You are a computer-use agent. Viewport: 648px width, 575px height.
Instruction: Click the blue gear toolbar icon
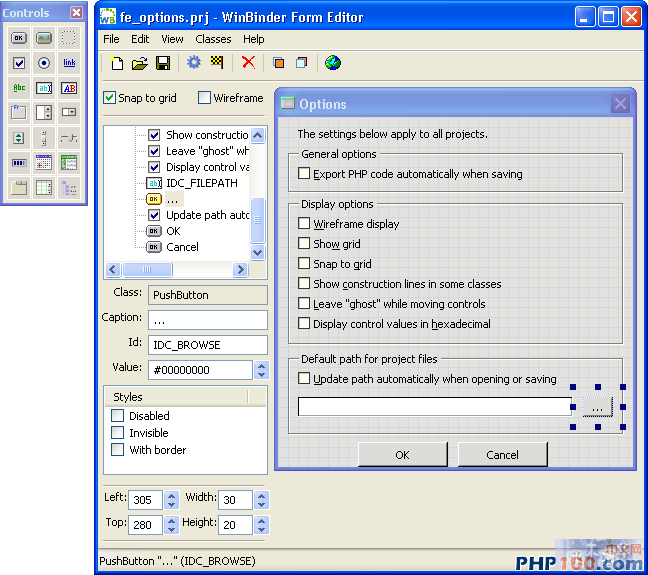193,63
